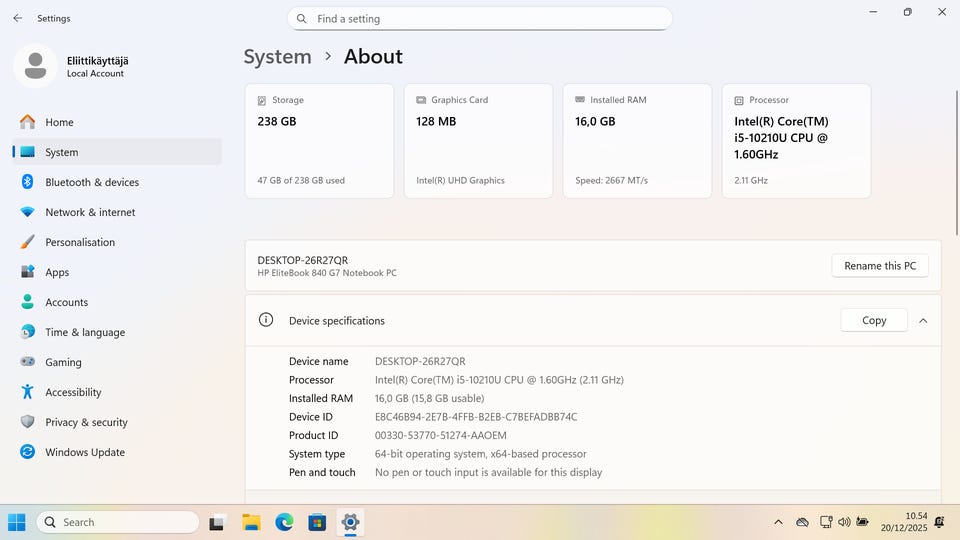Select System in the sidebar
Viewport: 960px width, 540px height.
click(x=117, y=152)
